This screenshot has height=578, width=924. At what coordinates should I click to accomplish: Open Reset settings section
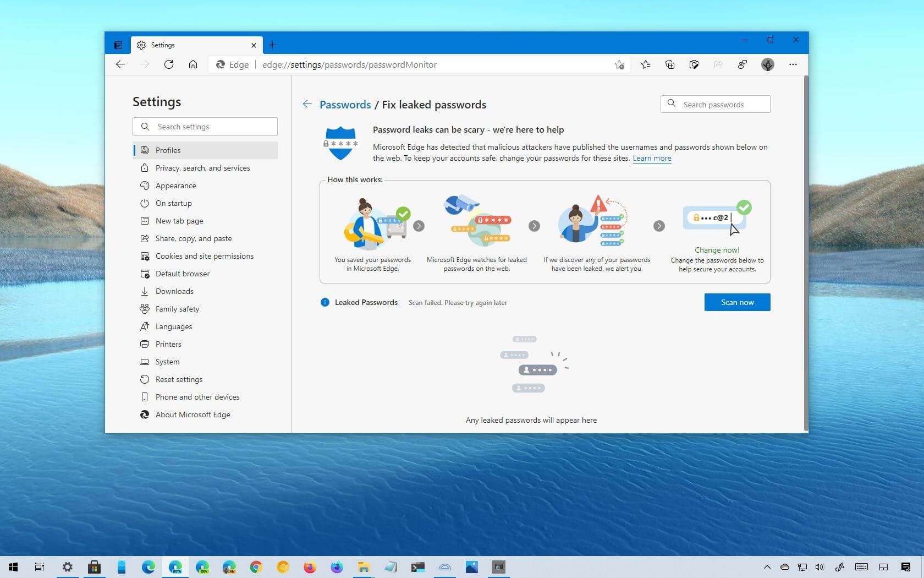coord(205,379)
